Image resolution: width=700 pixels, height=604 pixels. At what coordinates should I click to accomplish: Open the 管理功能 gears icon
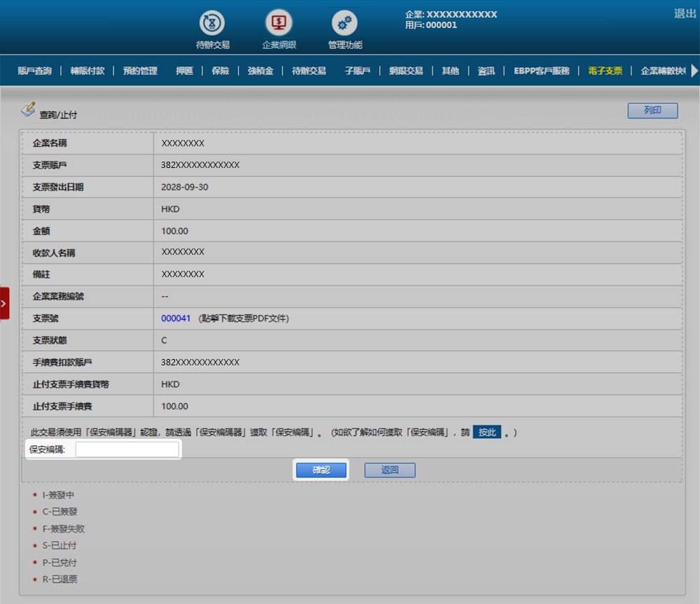tap(344, 23)
